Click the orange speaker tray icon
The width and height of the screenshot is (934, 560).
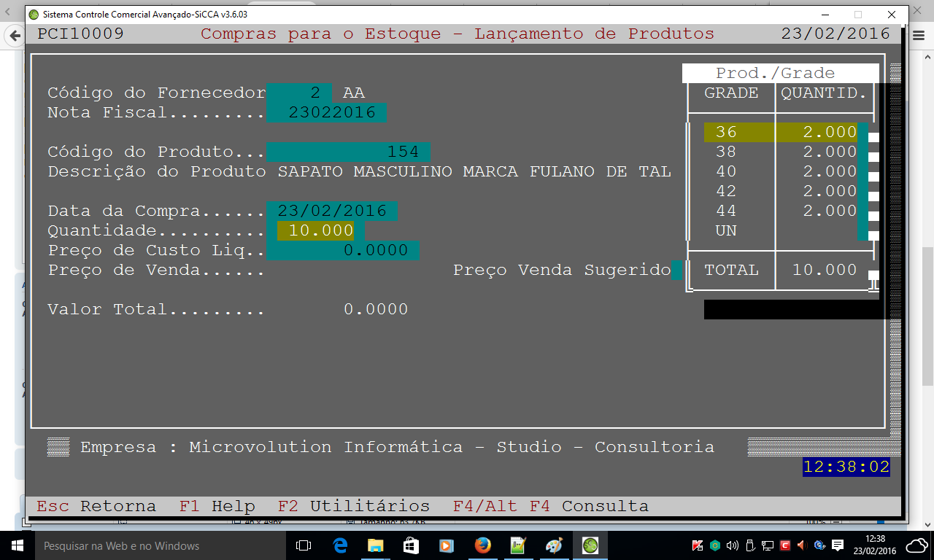802,545
